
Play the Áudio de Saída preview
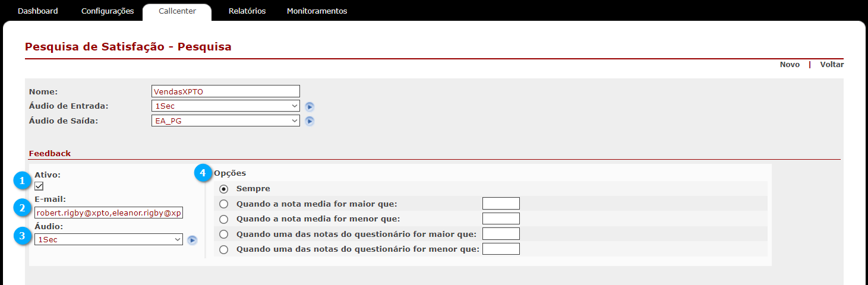click(x=310, y=121)
